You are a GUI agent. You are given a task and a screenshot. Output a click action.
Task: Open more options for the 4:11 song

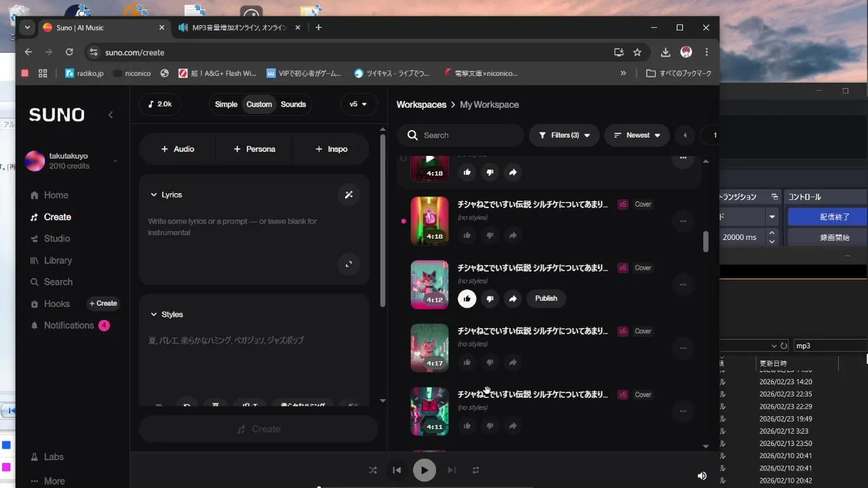(x=683, y=411)
